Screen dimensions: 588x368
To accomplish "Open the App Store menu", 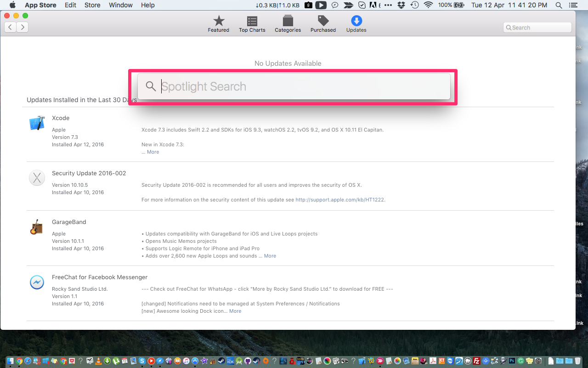I will coord(40,5).
